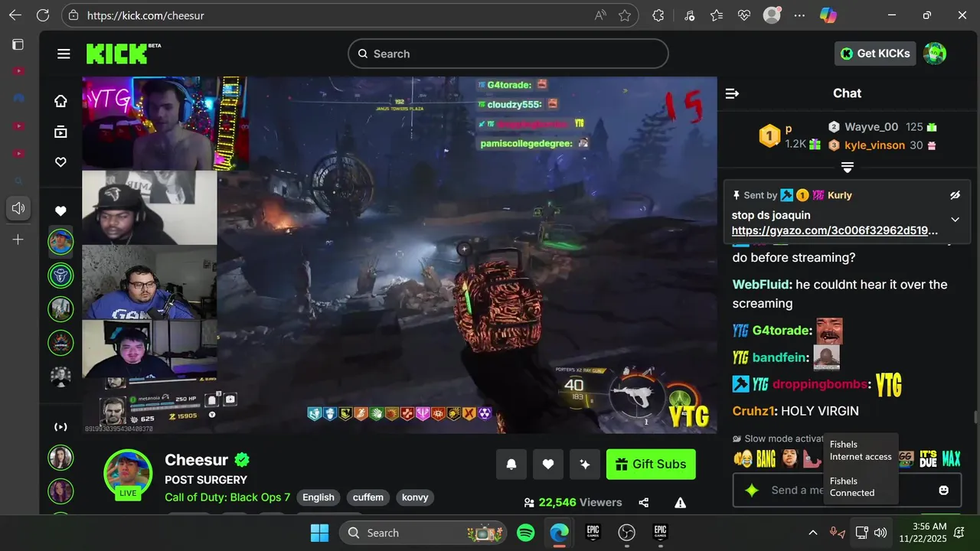This screenshot has width=980, height=551.
Task: Click the Get KICKs button
Action: [x=875, y=54]
